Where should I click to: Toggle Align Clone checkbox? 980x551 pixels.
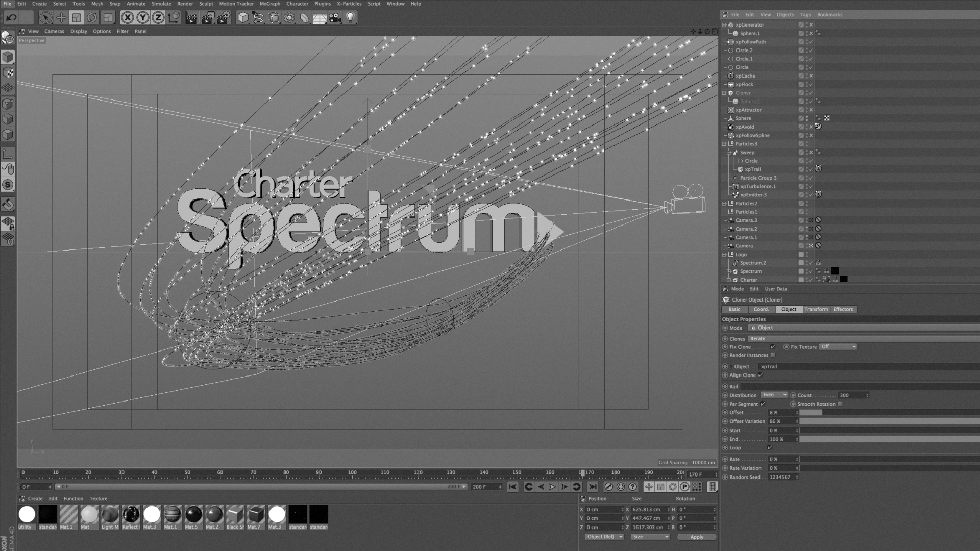[x=761, y=375]
